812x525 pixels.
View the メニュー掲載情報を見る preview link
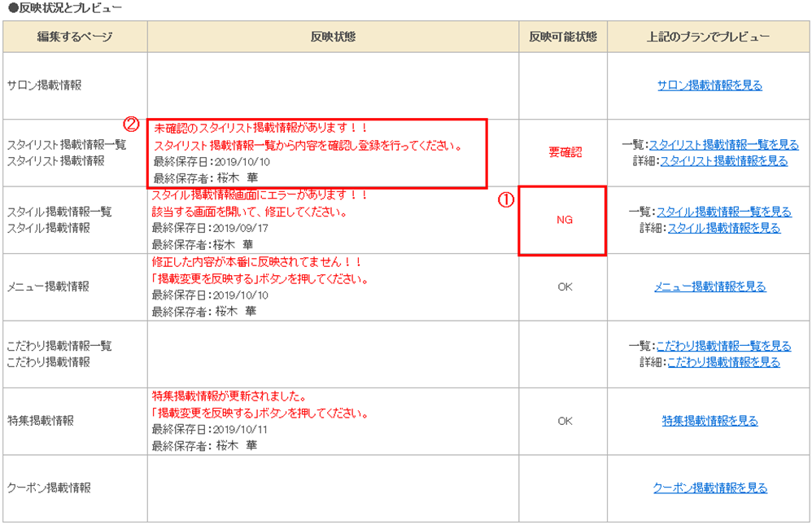pyautogui.click(x=709, y=287)
